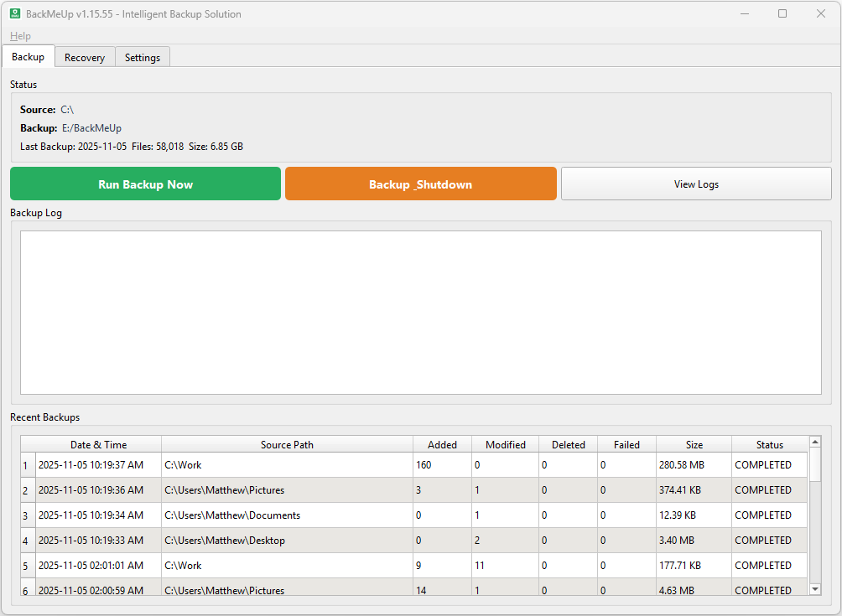842x616 pixels.
Task: Click the Status column header
Action: [x=767, y=444]
